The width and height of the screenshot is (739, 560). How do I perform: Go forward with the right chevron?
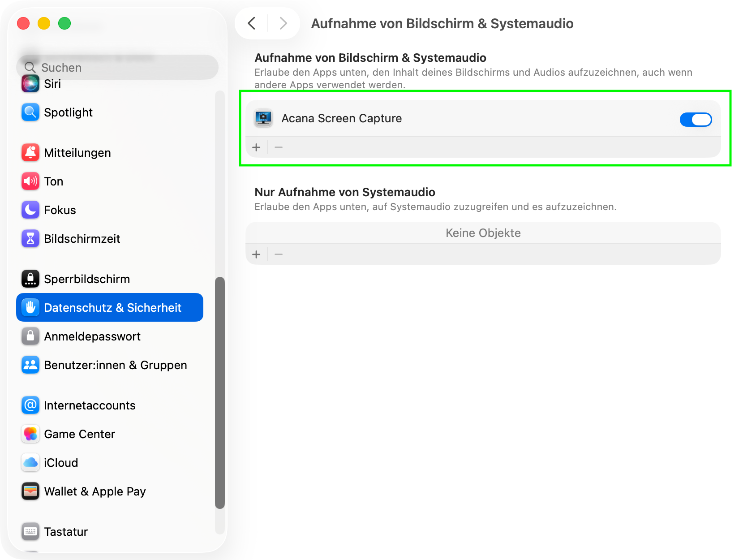coord(283,23)
